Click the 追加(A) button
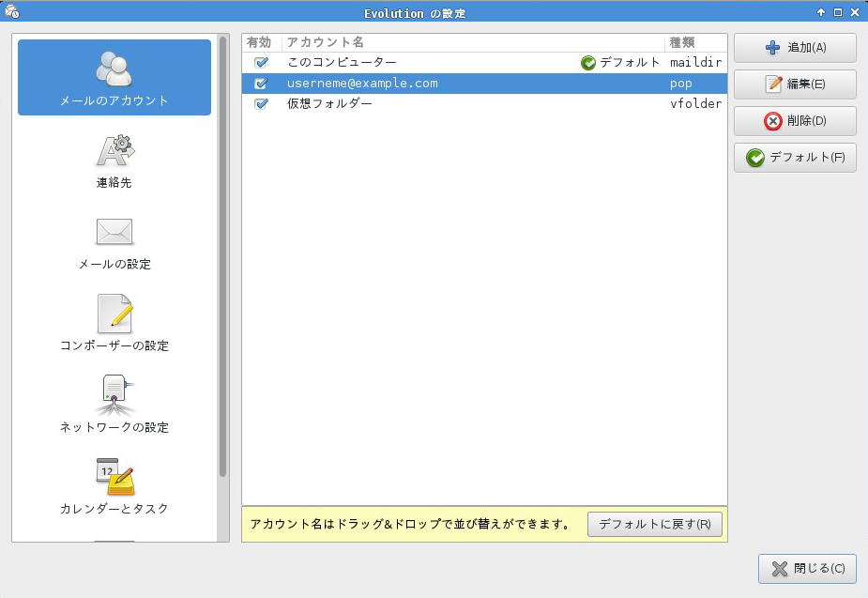Viewport: 868px width, 598px height. pyautogui.click(x=795, y=48)
